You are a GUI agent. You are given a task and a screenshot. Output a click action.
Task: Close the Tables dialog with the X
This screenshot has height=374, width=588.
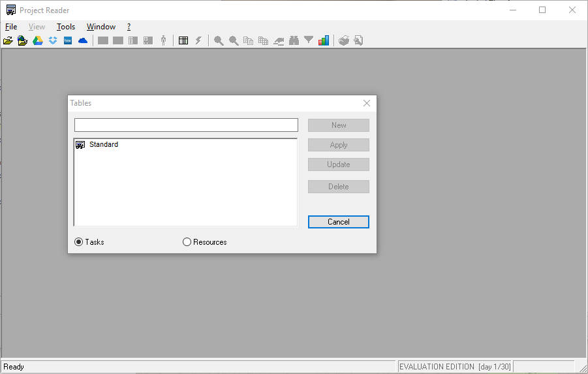coord(367,103)
